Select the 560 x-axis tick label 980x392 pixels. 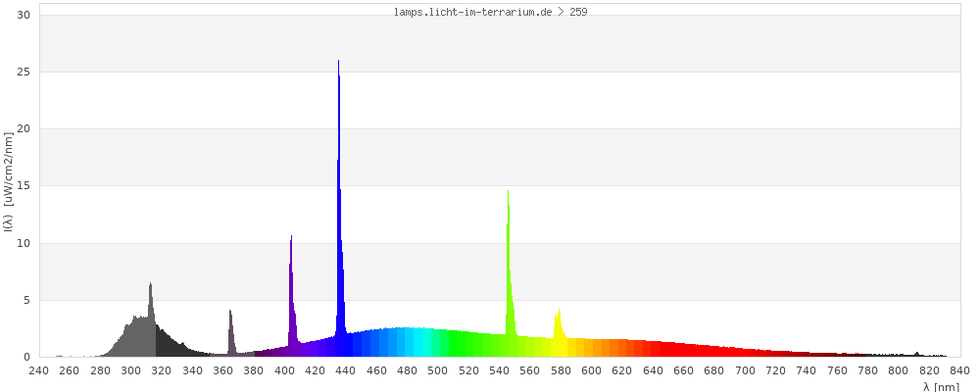tap(530, 370)
